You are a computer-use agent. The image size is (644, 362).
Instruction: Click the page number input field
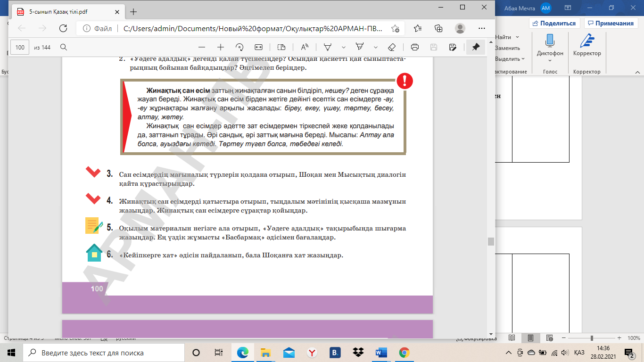(x=20, y=47)
